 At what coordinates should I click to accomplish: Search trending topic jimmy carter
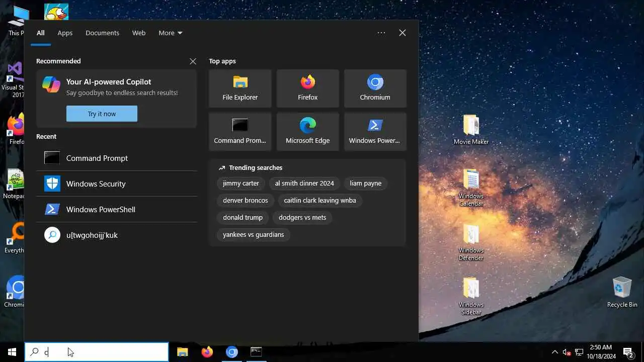click(241, 183)
